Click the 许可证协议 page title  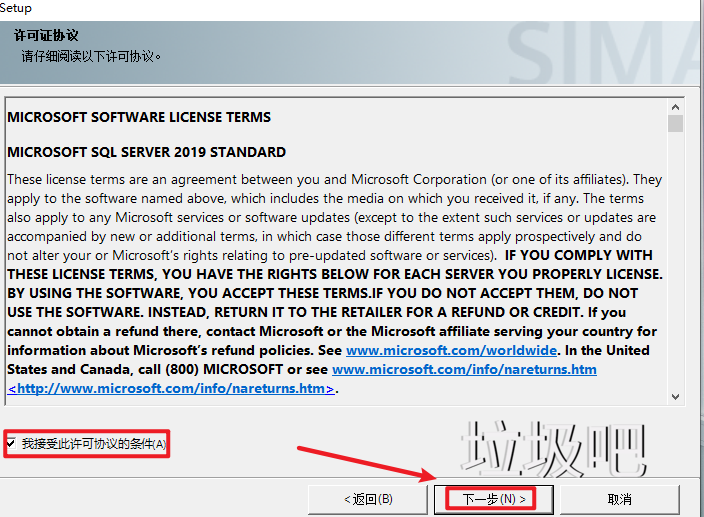47,36
